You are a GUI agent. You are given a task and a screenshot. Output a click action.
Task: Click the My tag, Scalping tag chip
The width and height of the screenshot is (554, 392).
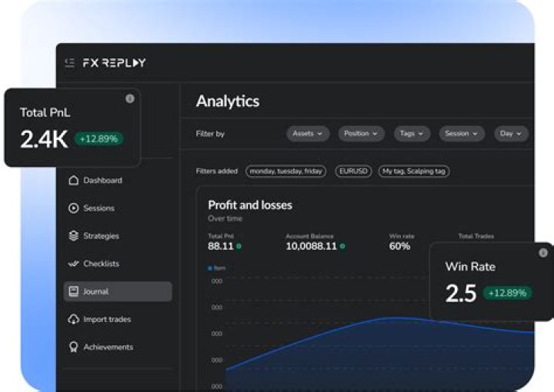point(414,171)
